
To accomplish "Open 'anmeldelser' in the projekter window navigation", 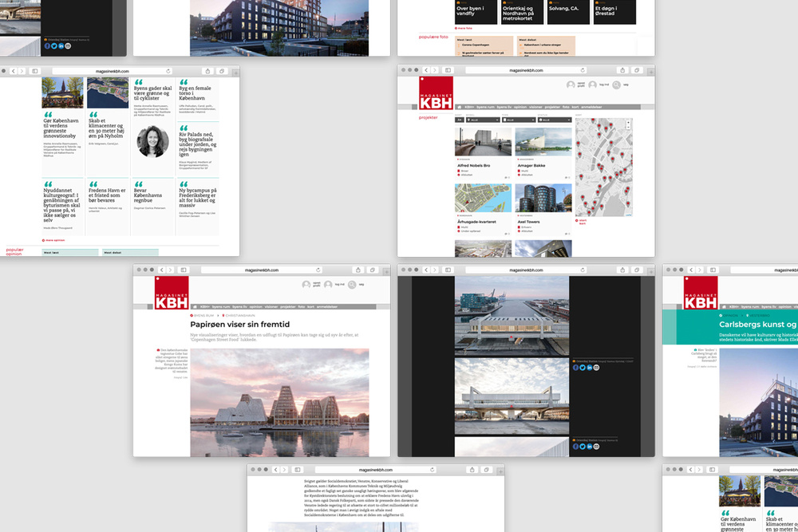I will [x=591, y=108].
